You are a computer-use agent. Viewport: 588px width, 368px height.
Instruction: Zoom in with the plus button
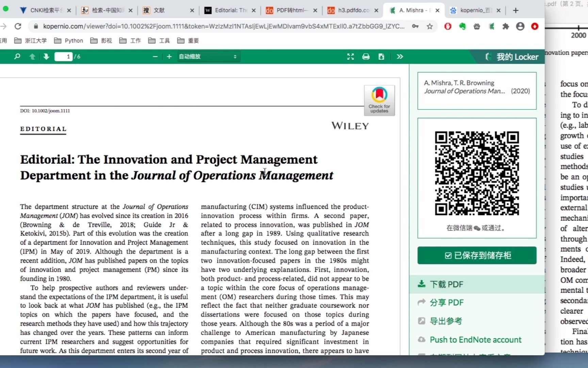point(169,57)
